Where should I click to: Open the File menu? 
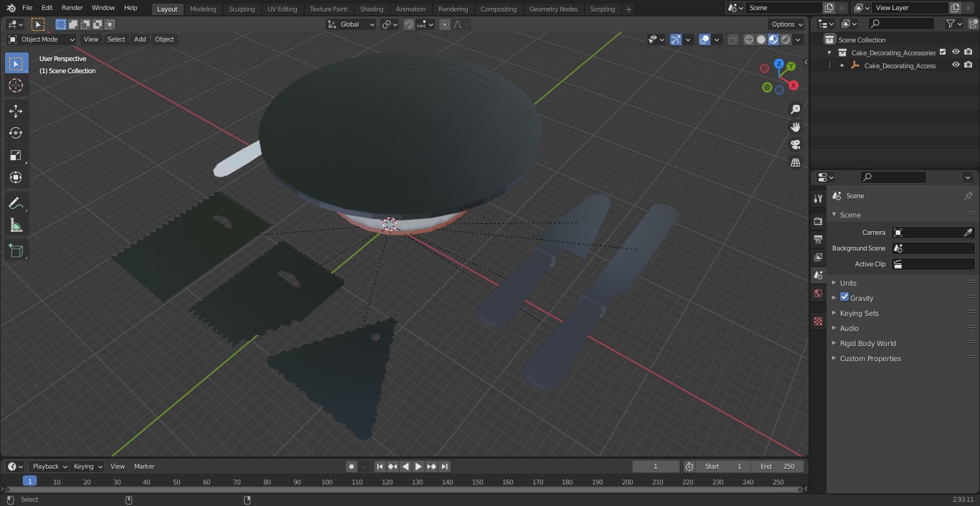(x=27, y=8)
